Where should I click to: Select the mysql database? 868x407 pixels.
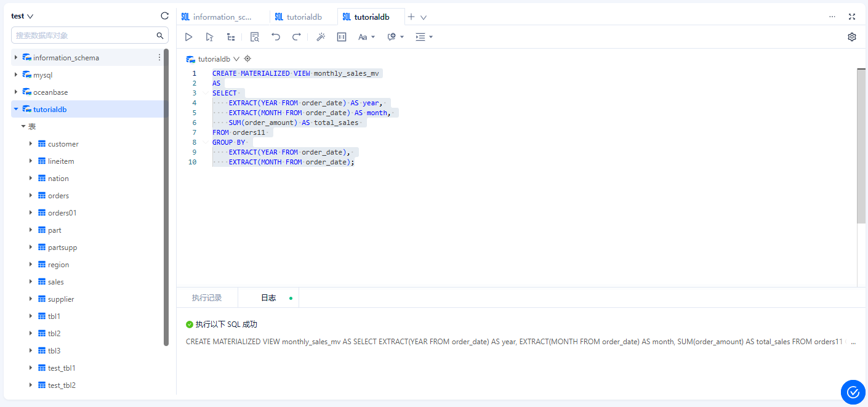43,75
